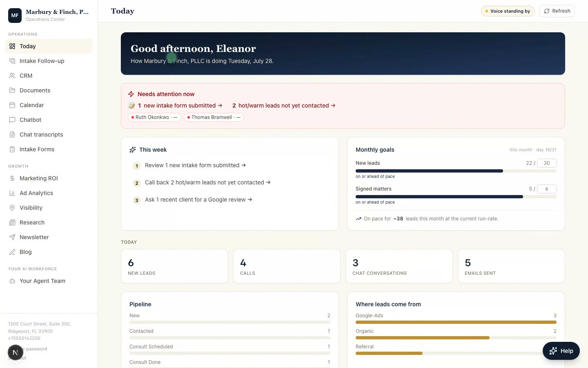Click the Marketing ROI dollar icon

pos(12,178)
